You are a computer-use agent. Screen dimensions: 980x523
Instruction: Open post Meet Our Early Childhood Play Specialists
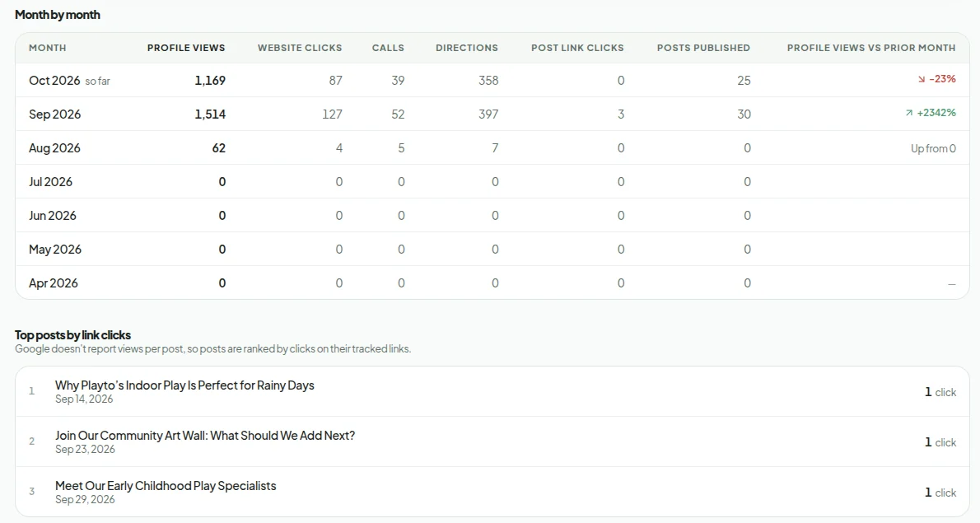click(x=166, y=485)
